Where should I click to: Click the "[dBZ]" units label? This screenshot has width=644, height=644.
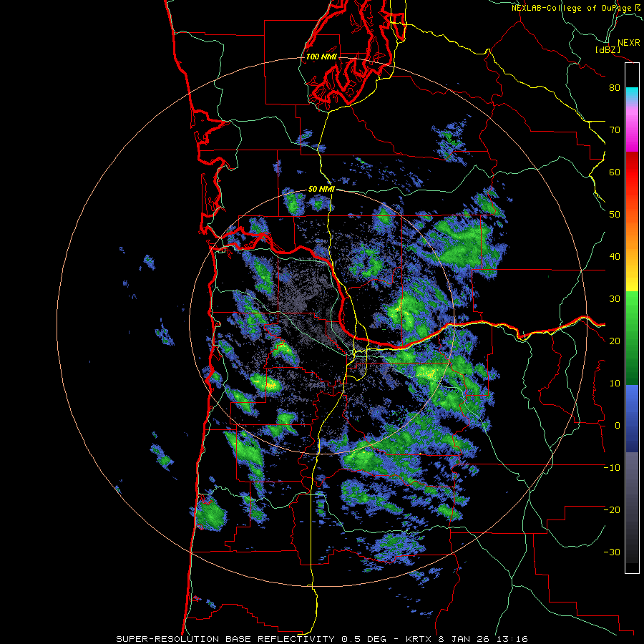tap(608, 49)
